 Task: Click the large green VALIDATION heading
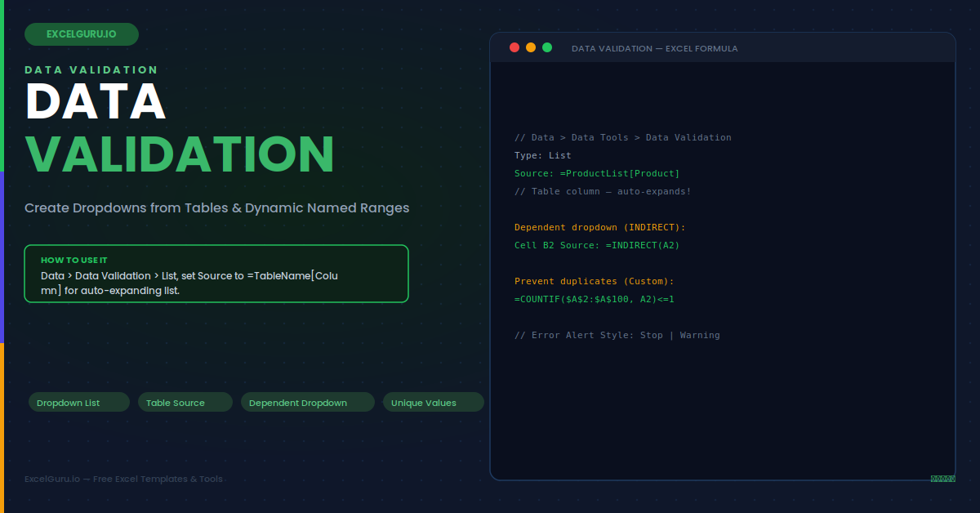(180, 152)
